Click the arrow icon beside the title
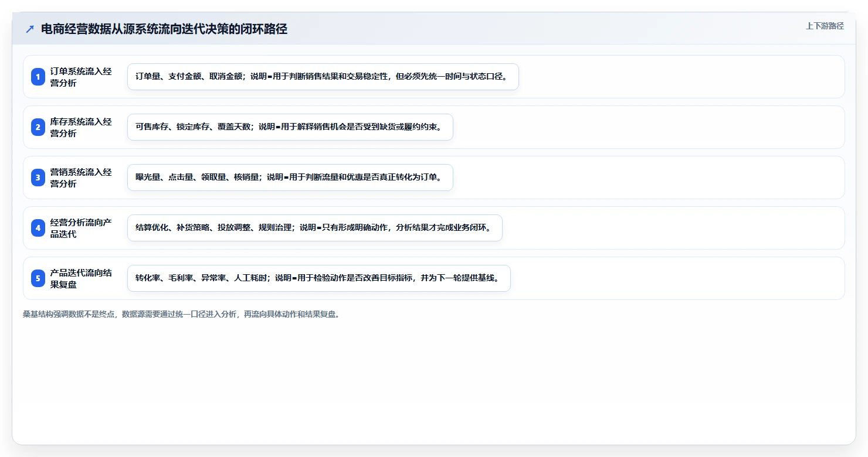Image resolution: width=868 pixels, height=457 pixels. pos(30,29)
